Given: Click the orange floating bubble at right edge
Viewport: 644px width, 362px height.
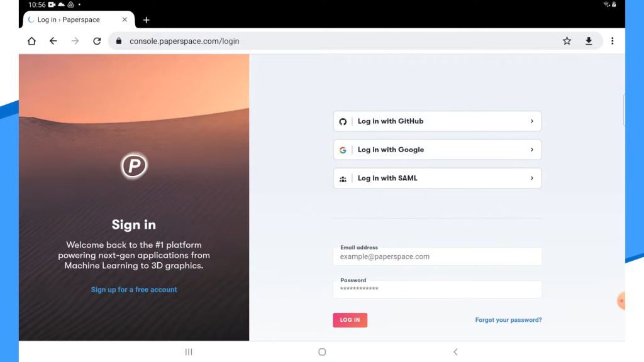Looking at the screenshot, I should click(x=621, y=301).
